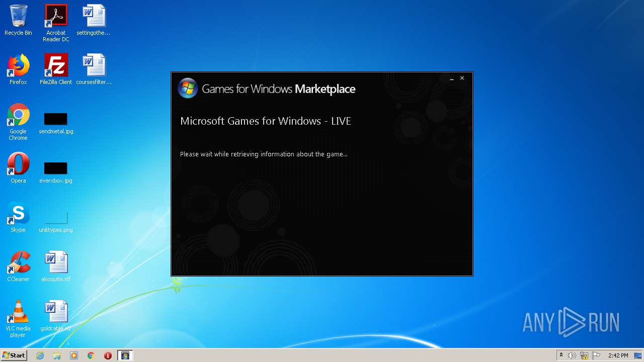644x362 pixels.
Task: Launch Acrobat Reader DC shortcut
Action: click(x=56, y=23)
